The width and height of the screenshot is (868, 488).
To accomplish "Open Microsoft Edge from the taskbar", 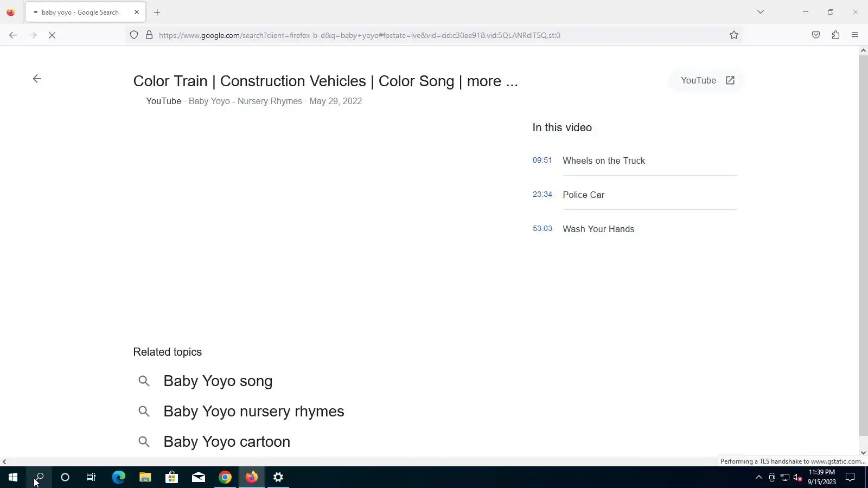I will [118, 478].
